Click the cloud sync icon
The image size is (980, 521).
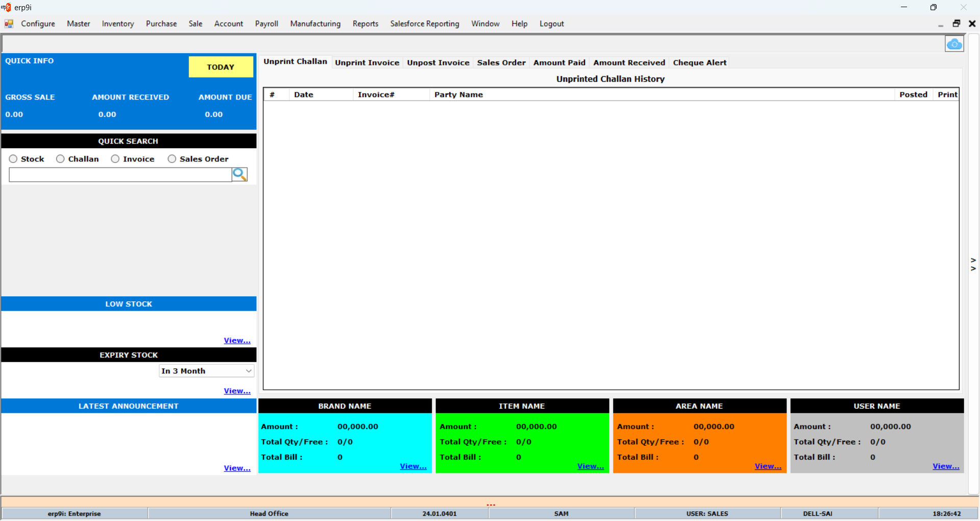tap(954, 44)
